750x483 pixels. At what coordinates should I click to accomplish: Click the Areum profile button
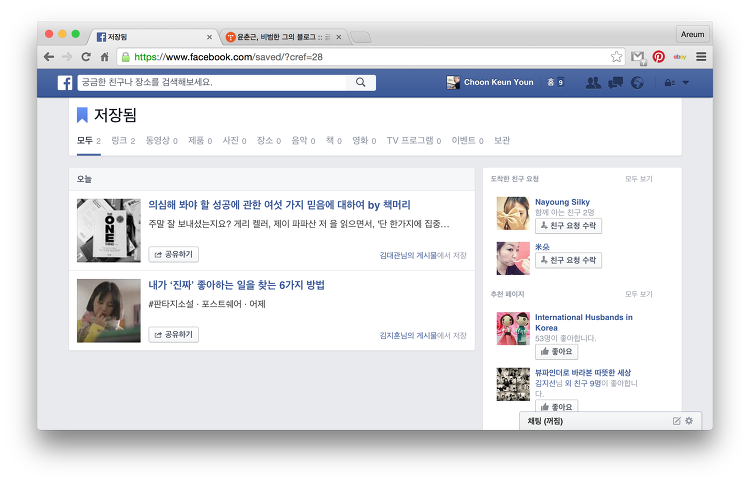pos(693,34)
